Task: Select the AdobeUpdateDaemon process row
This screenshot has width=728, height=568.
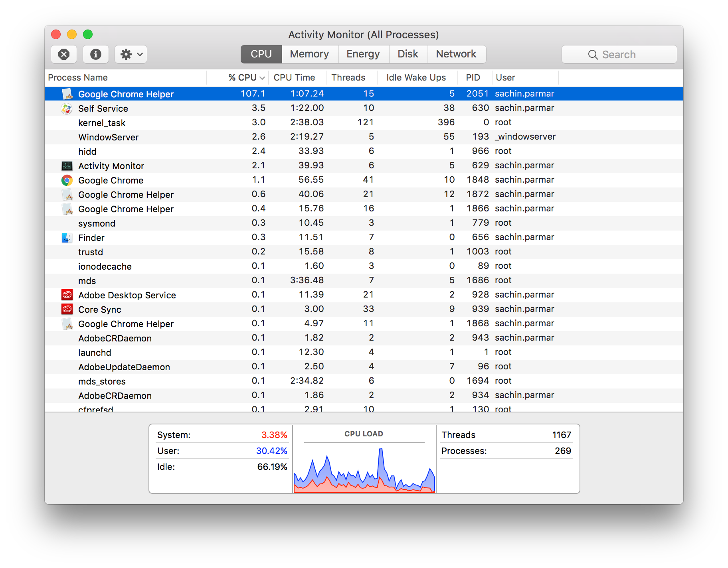Action: pos(364,367)
